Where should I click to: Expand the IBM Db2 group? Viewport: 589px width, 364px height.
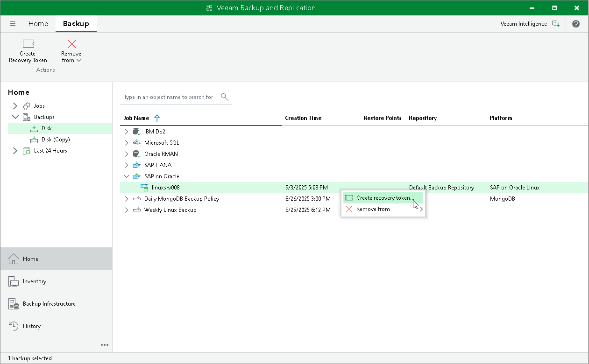click(x=127, y=132)
